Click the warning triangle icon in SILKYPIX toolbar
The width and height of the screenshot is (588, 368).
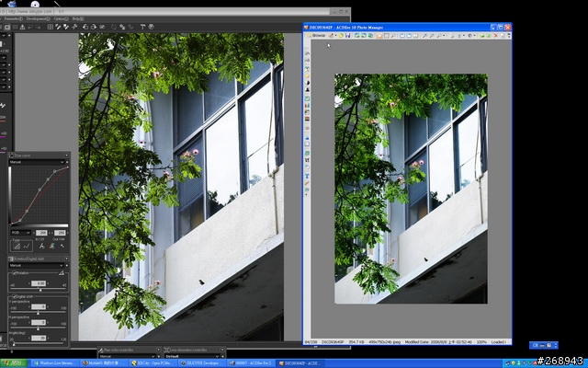pos(22,27)
